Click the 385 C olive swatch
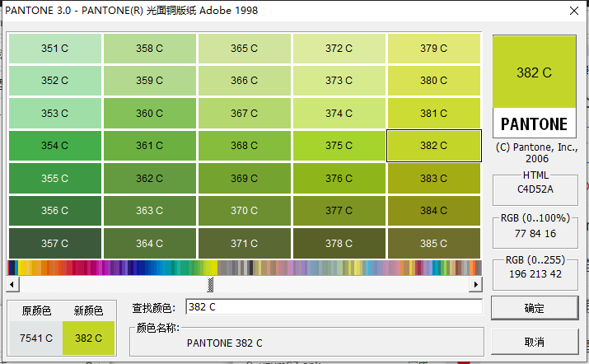 433,243
